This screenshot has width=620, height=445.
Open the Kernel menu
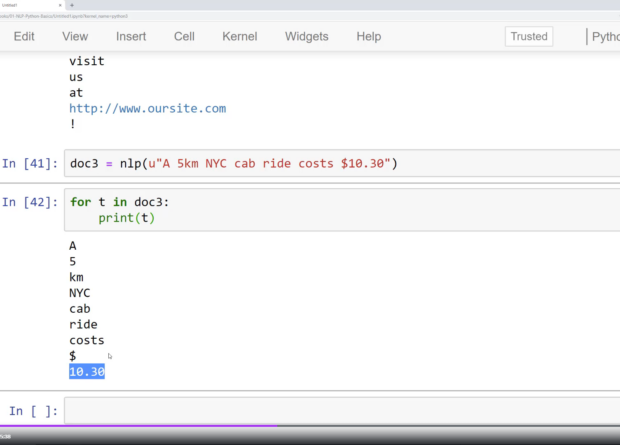point(240,36)
